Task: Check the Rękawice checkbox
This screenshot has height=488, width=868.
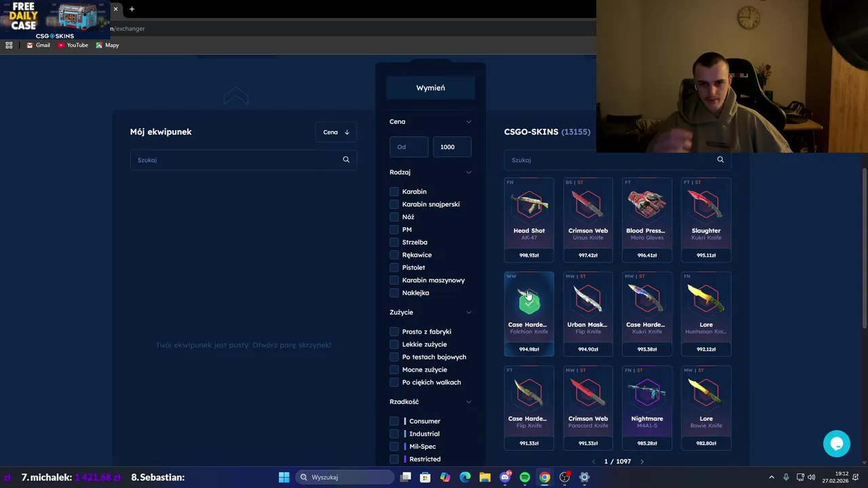Action: [x=394, y=255]
